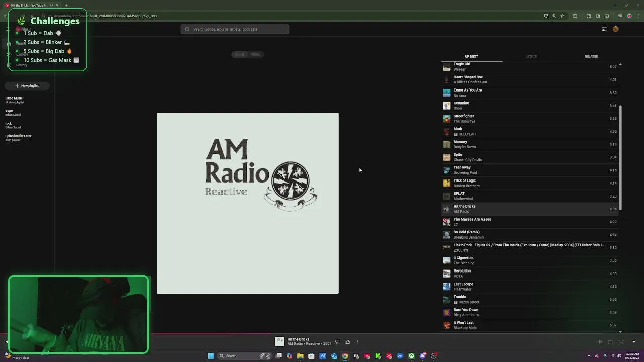Create a New playlist
Image resolution: width=644 pixels, height=362 pixels.
pyautogui.click(x=27, y=86)
